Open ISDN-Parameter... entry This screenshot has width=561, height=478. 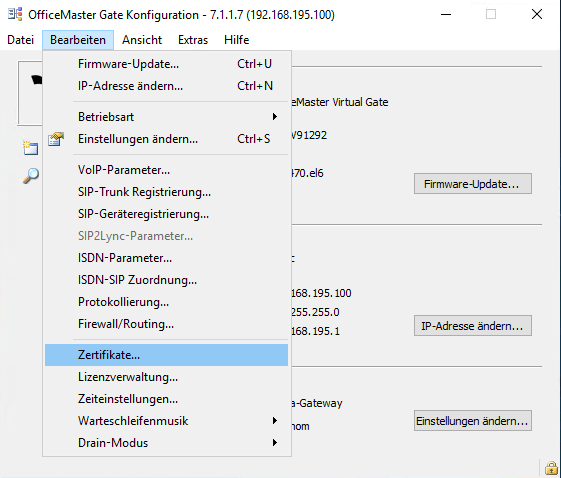click(x=166, y=258)
